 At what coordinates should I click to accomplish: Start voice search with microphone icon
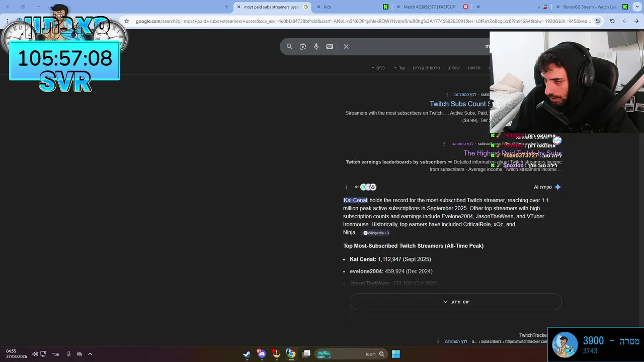316,46
